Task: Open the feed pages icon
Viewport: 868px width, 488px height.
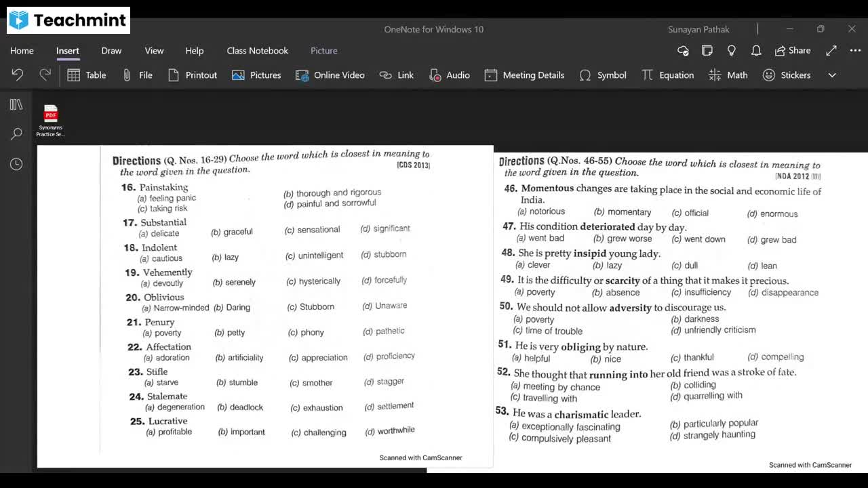Action: 707,51
